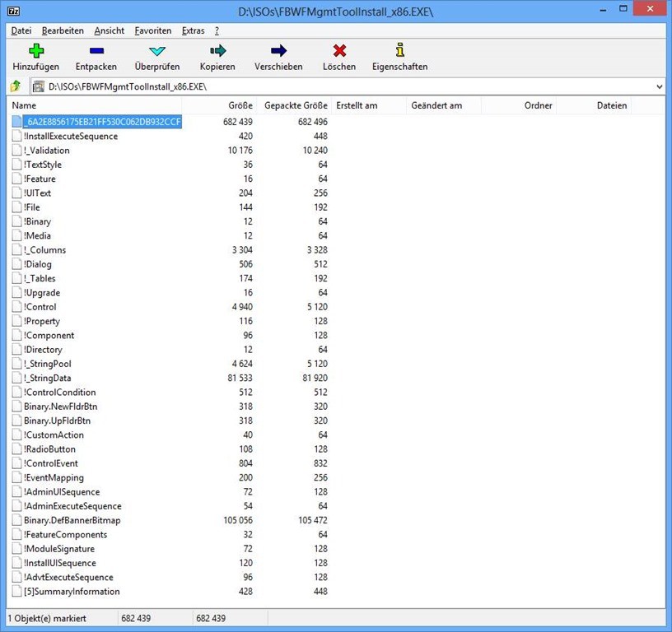672x632 pixels.
Task: Click the Überprüfen checkmark icon
Action: (x=157, y=51)
